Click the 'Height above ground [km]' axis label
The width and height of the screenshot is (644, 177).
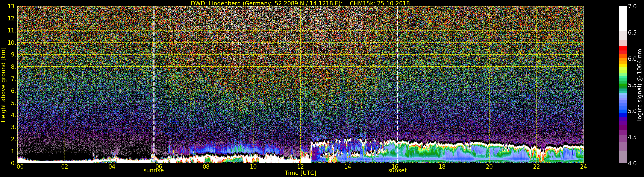point(3,85)
